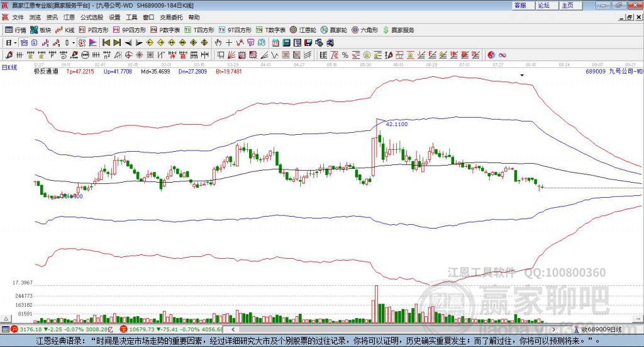Screen dimensions: 644x347
Task: Select the circled crosshair target tool
Action: click(128, 55)
